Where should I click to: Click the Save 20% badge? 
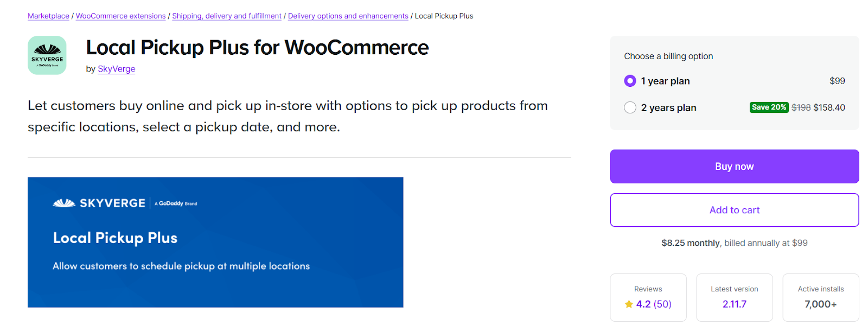pyautogui.click(x=769, y=107)
